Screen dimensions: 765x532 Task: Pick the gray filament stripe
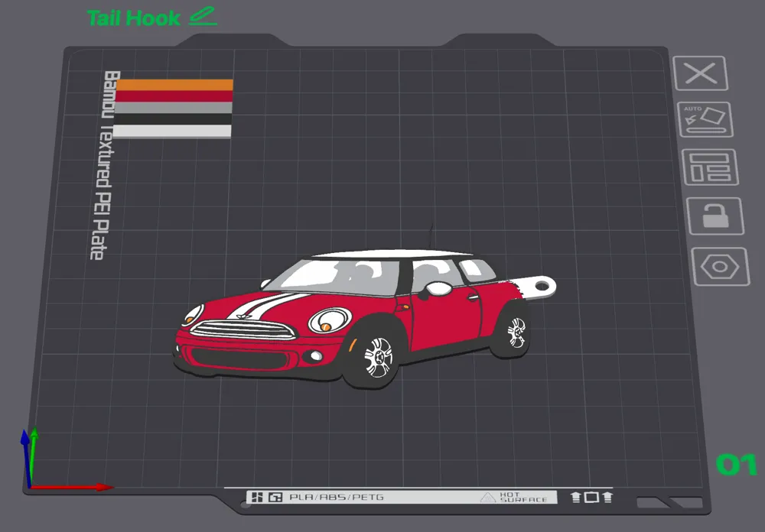[x=173, y=108]
